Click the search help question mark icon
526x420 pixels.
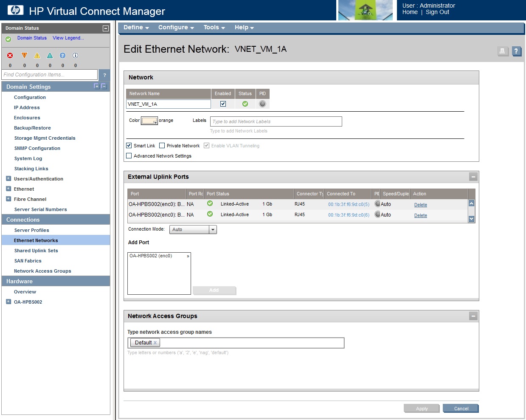coord(104,75)
